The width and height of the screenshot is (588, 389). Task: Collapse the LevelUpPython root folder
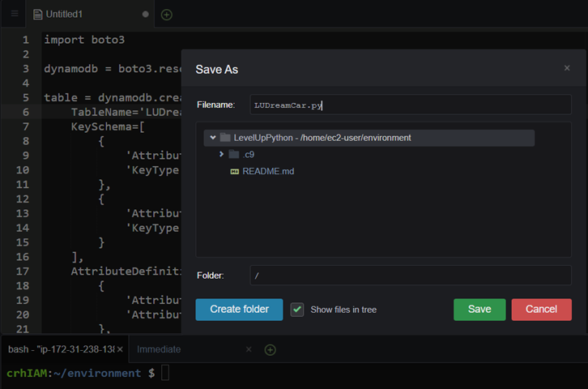(213, 138)
